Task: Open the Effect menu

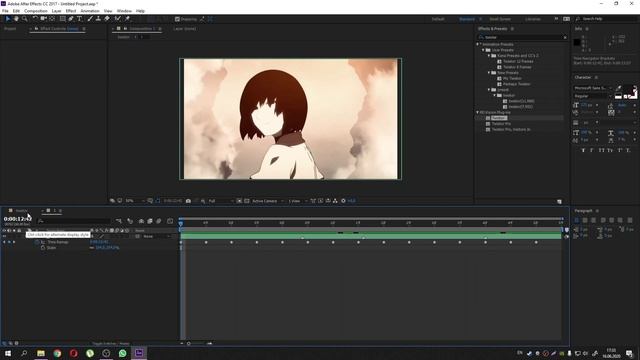Action: [x=71, y=11]
